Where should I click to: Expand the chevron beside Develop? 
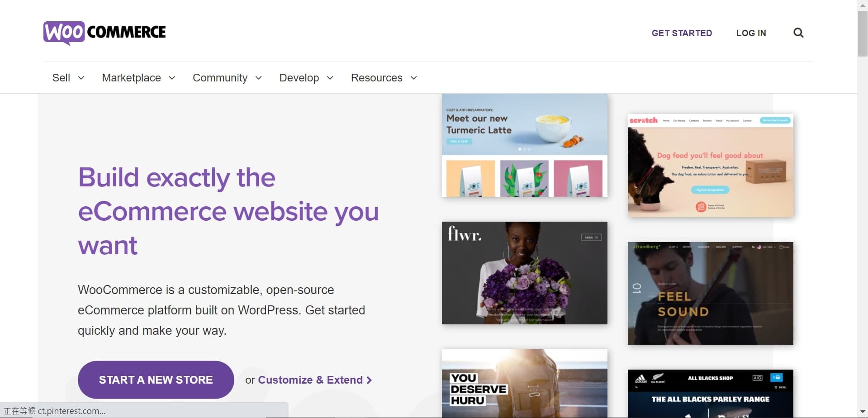330,78
